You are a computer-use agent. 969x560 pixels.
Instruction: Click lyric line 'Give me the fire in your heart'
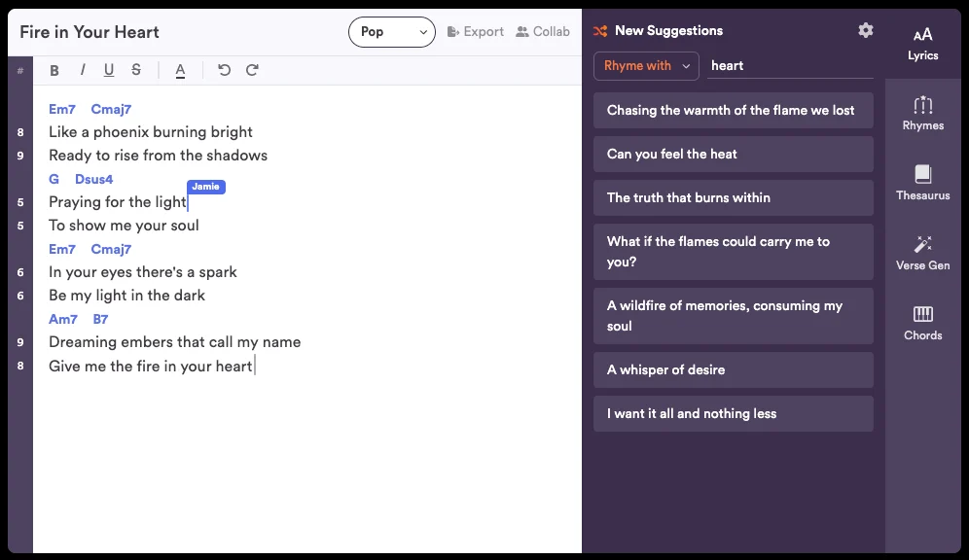[x=151, y=367]
